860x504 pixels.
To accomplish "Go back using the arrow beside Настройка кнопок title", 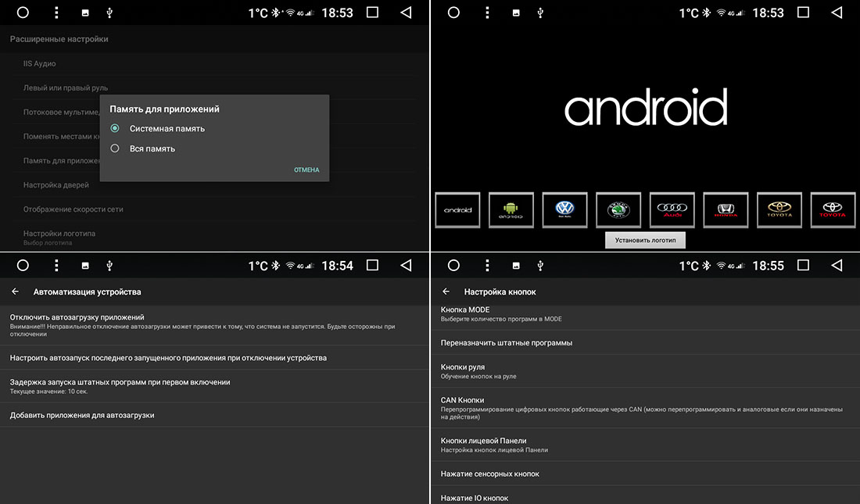I will tap(446, 291).
